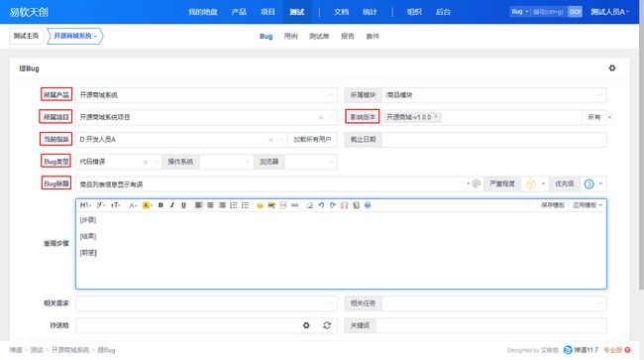Click into the Bug标题 input field
Viewport: 644px width, 360px height.
271,184
